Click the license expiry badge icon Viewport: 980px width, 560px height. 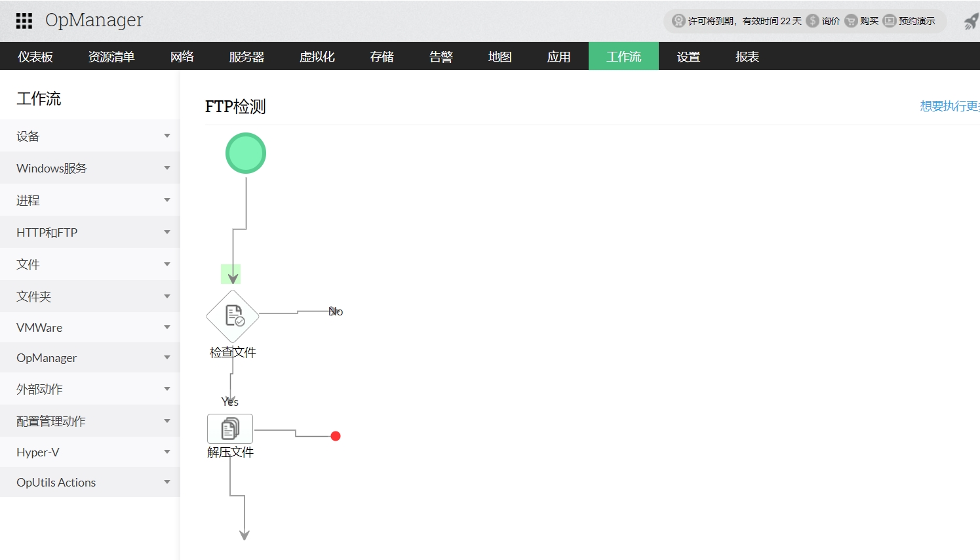tap(678, 21)
